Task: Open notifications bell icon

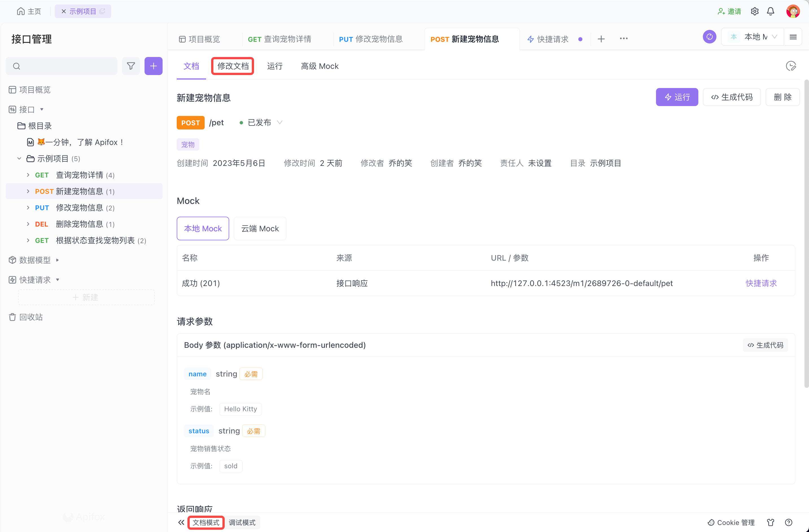Action: point(770,11)
